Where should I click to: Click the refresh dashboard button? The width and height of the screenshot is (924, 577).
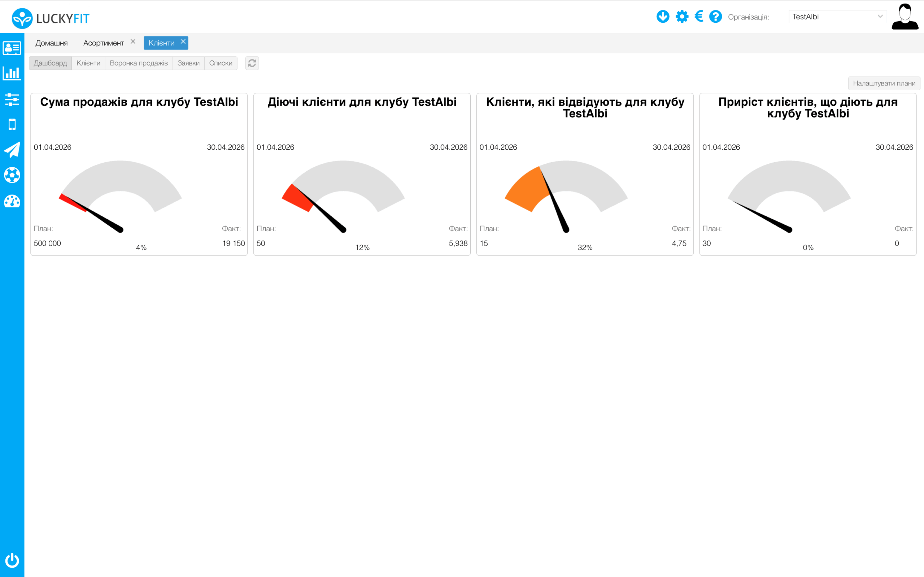tap(252, 63)
